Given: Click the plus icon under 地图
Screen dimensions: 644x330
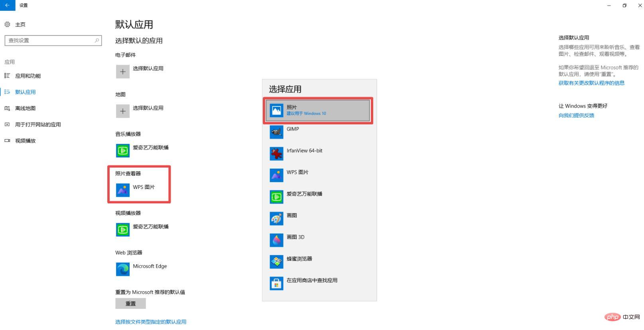Looking at the screenshot, I should click(x=123, y=111).
